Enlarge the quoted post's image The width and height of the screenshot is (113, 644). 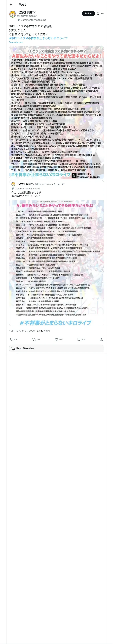(x=56, y=263)
